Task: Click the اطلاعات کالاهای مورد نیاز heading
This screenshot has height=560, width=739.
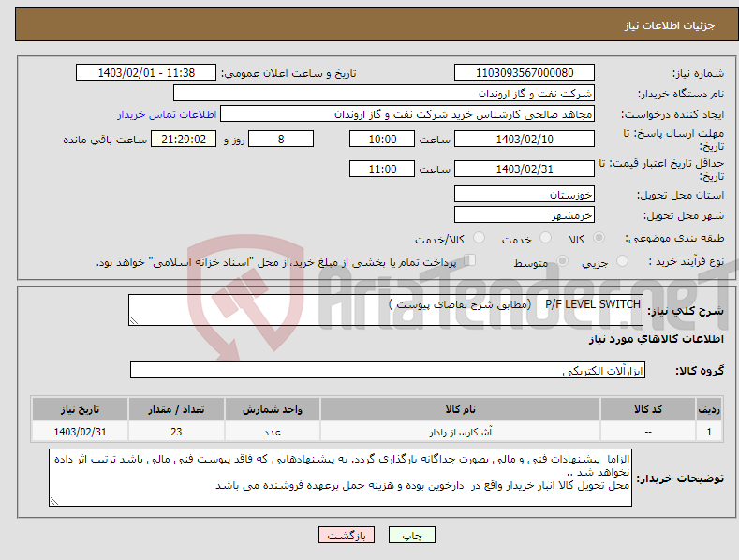Action: [x=656, y=339]
